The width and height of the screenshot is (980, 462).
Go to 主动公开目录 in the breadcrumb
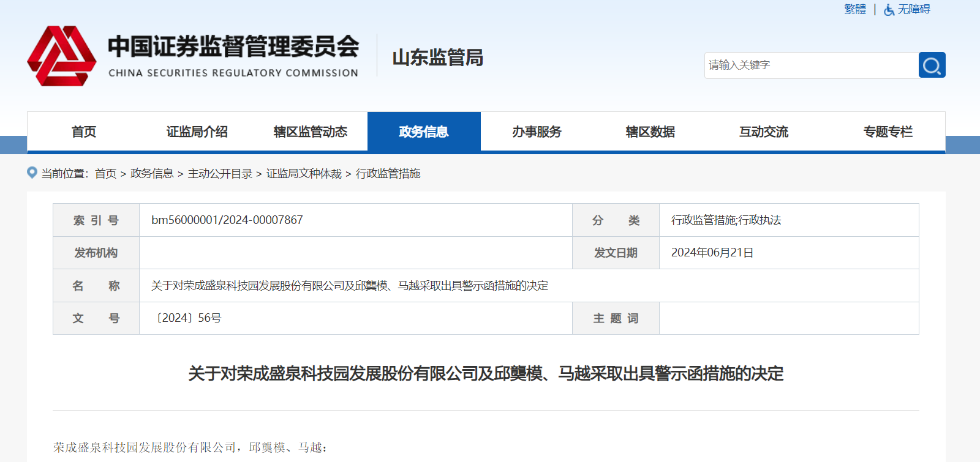pos(220,174)
